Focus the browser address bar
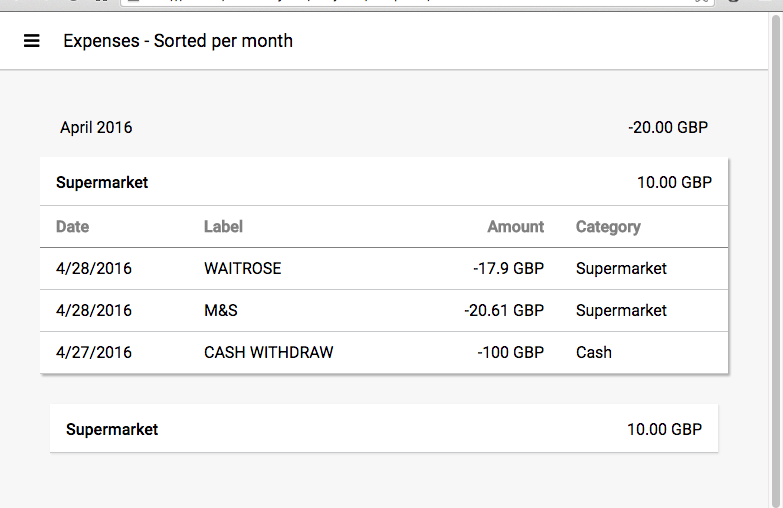The image size is (783, 508). 417,3
